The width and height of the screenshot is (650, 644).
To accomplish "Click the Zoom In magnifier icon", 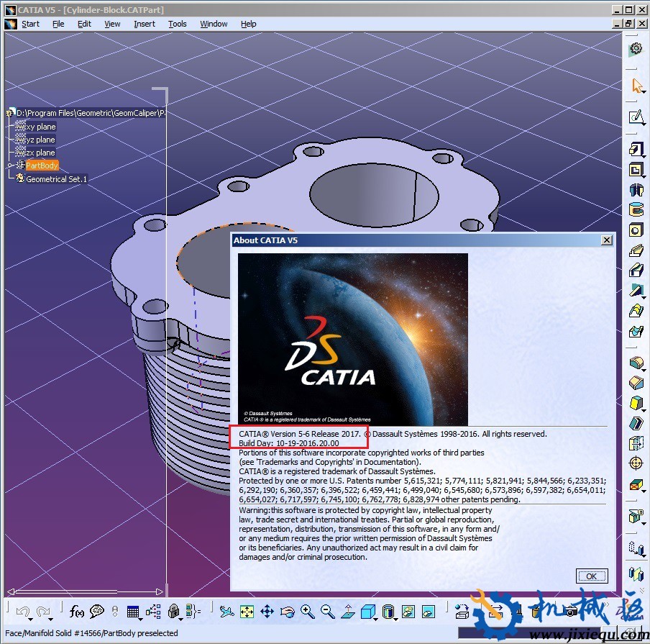I will click(306, 611).
